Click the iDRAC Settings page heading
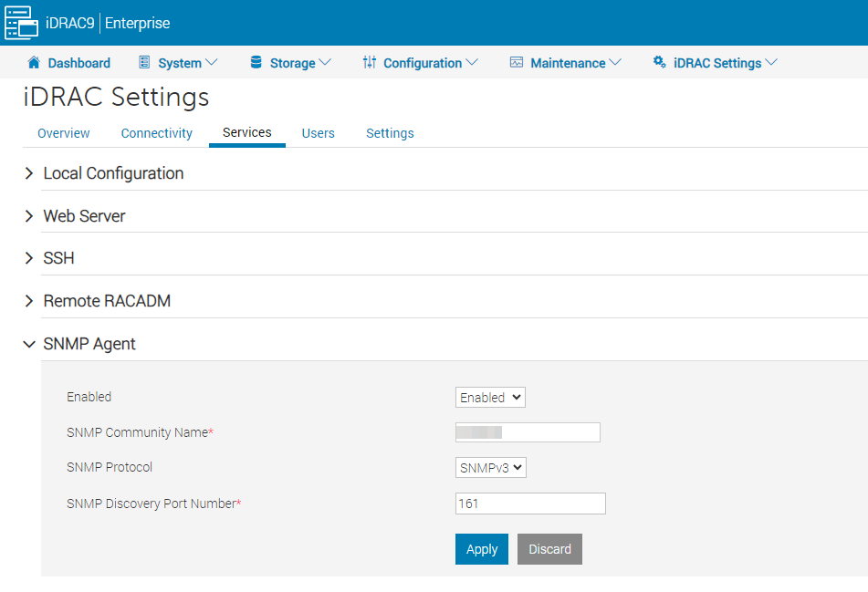The width and height of the screenshot is (868, 592). pos(116,97)
